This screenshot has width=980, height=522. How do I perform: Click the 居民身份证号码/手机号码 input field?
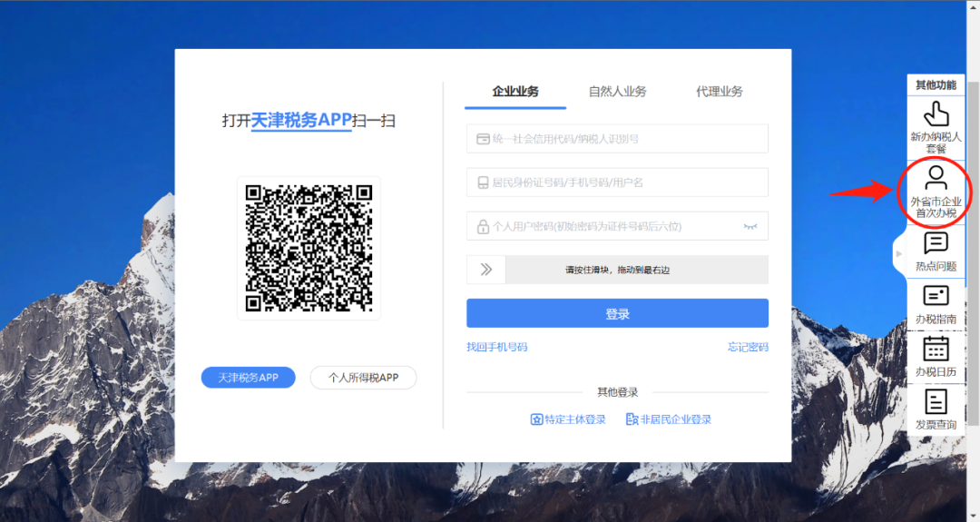click(618, 182)
